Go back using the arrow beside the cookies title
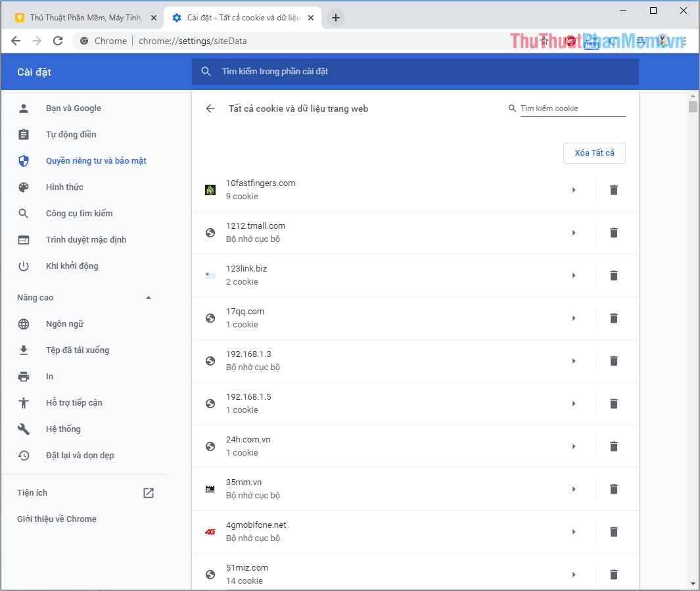 (210, 108)
